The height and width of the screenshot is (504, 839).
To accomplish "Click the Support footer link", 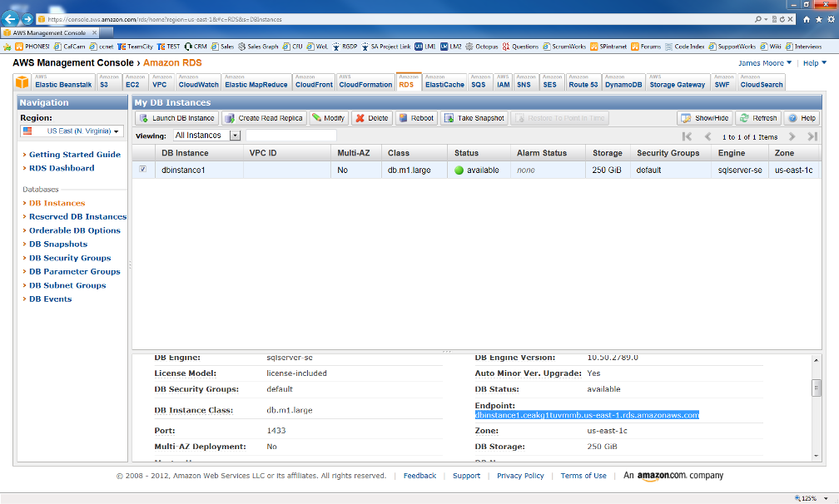I will 466,476.
